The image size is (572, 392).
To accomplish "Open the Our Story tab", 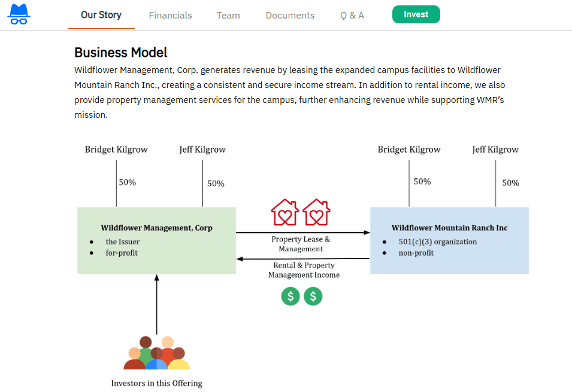I will tap(101, 15).
